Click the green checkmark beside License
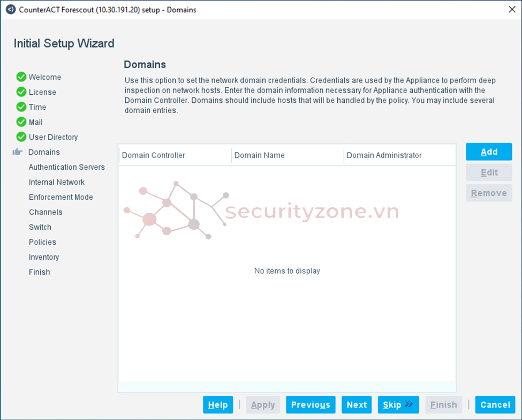 (21, 92)
